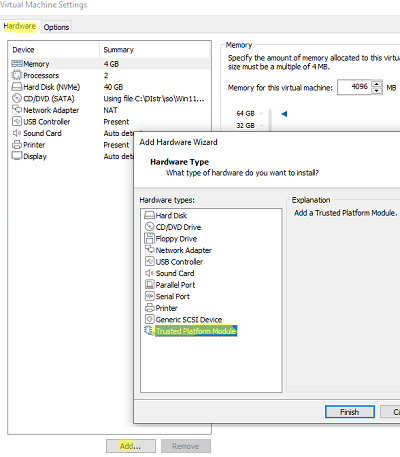Choose Network Adapter in hardware types
400x457 pixels.
click(x=184, y=250)
